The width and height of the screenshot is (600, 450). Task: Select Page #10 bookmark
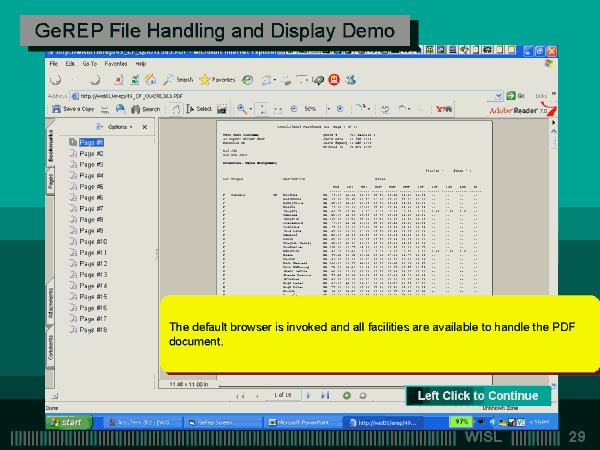[x=92, y=241]
